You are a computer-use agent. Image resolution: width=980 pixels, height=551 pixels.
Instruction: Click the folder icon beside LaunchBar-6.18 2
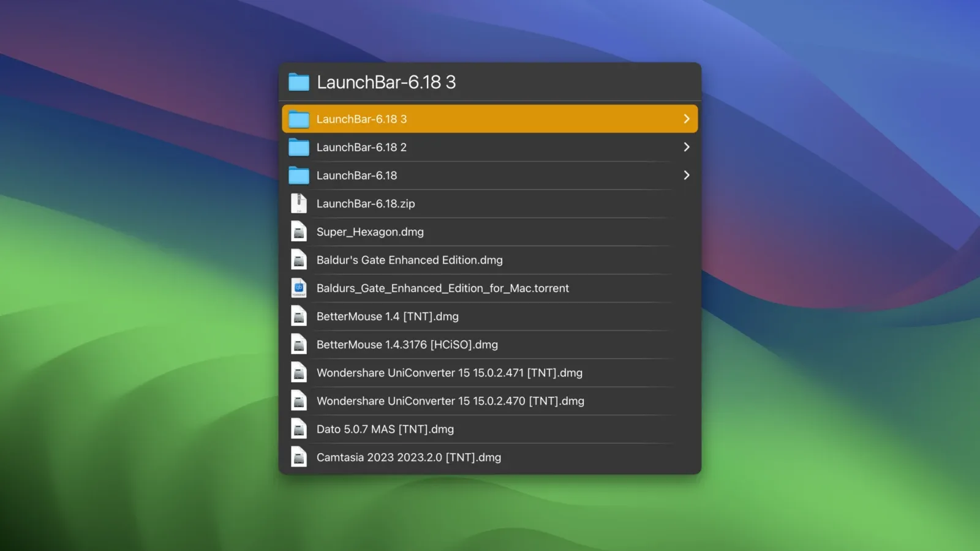click(299, 147)
